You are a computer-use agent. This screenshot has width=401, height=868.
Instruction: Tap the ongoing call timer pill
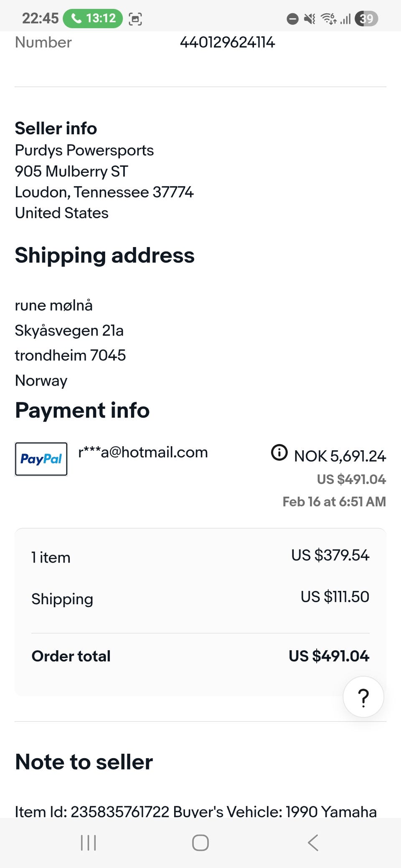pyautogui.click(x=93, y=18)
